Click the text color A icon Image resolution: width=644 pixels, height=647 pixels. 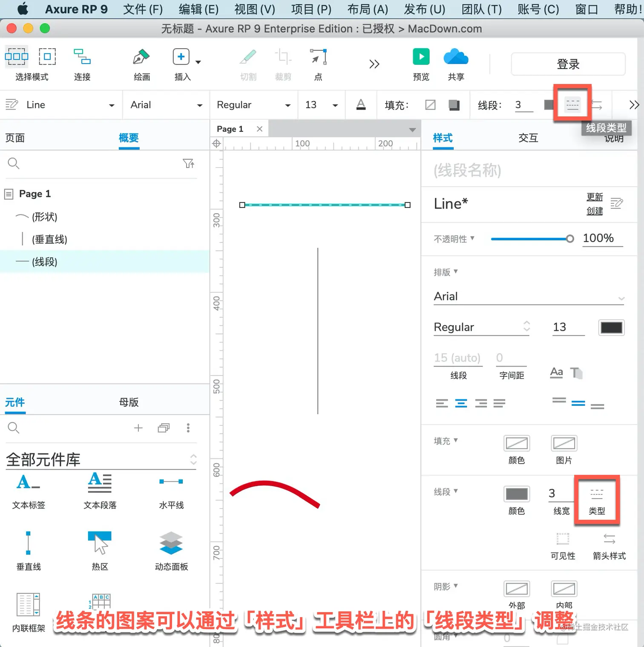[361, 105]
